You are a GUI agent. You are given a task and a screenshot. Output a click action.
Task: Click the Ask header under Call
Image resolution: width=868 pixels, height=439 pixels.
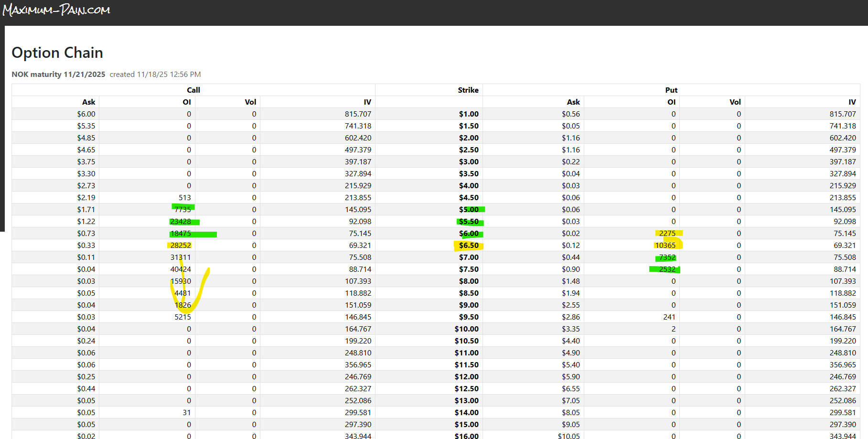click(x=88, y=102)
